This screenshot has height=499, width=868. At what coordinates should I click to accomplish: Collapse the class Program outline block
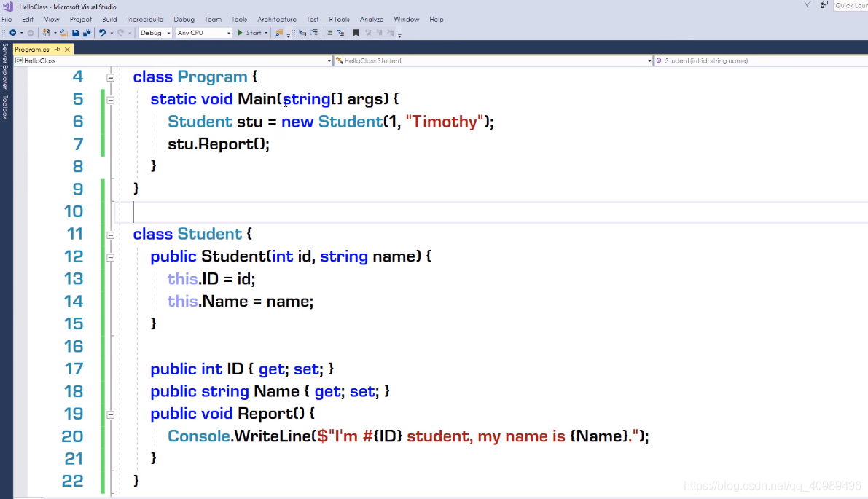point(110,78)
